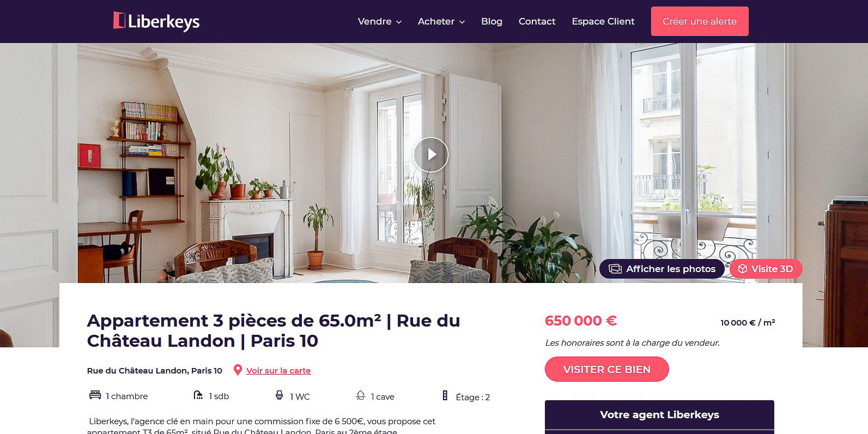Viewport: 868px width, 434px height.
Task: Expand the Vendre dropdown menu
Action: [x=380, y=21]
